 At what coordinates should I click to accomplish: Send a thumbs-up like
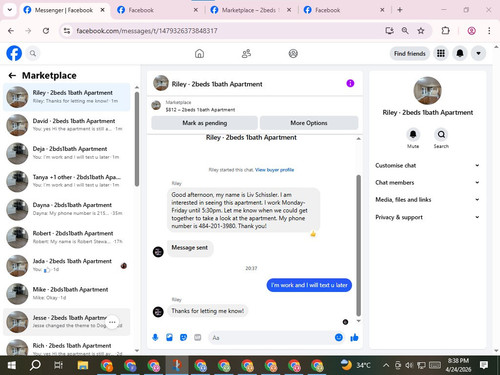point(354,338)
